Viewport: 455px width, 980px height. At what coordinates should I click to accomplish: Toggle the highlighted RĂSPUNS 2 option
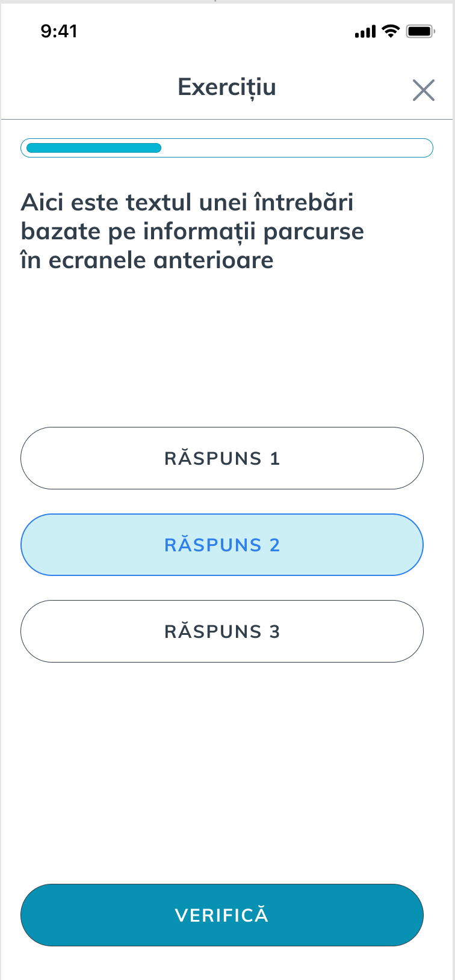pyautogui.click(x=222, y=545)
